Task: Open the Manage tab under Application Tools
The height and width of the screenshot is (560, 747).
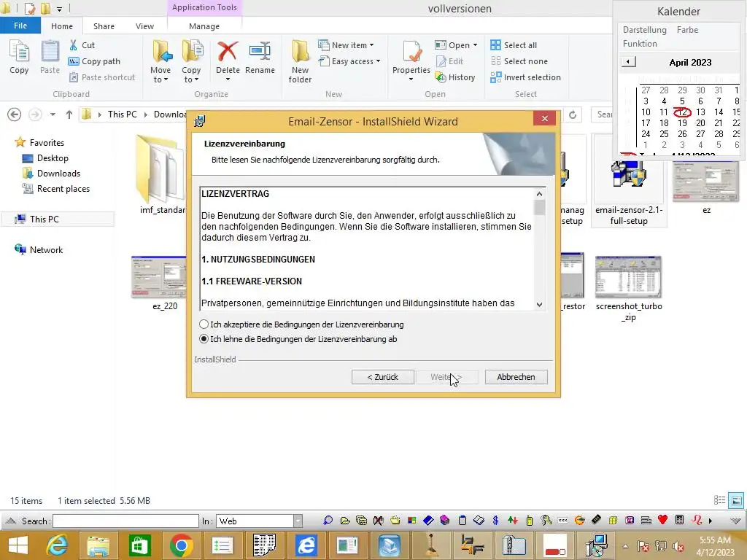Action: 204,26
